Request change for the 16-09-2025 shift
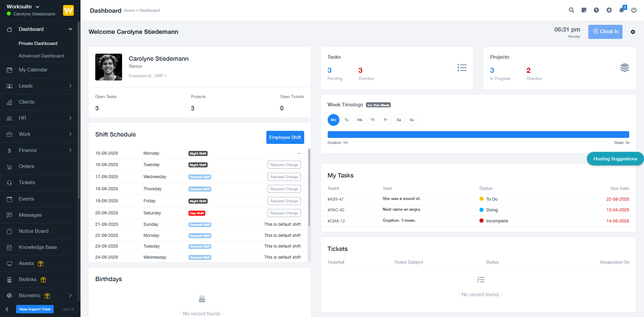644x317 pixels. [284, 165]
